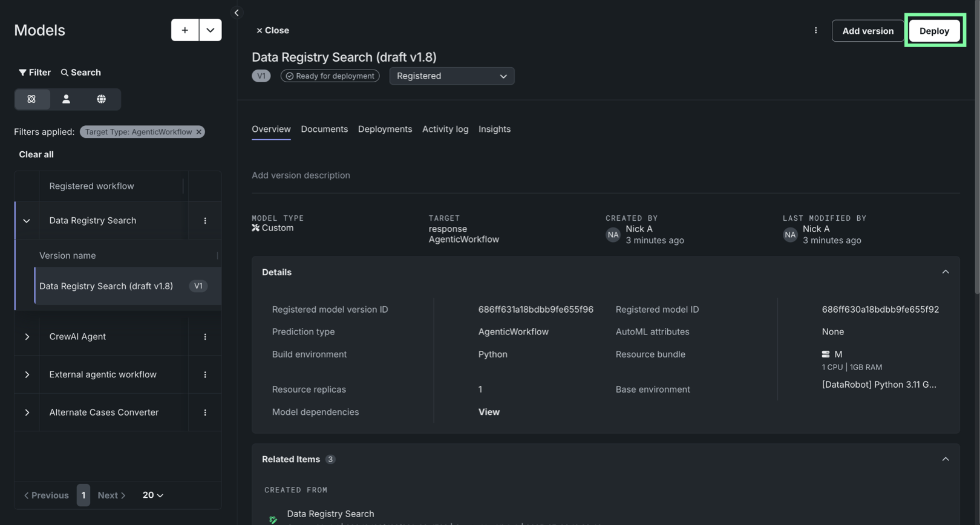Screen dimensions: 980x525
Task: Select the globe (global models) filter icon
Action: click(101, 99)
